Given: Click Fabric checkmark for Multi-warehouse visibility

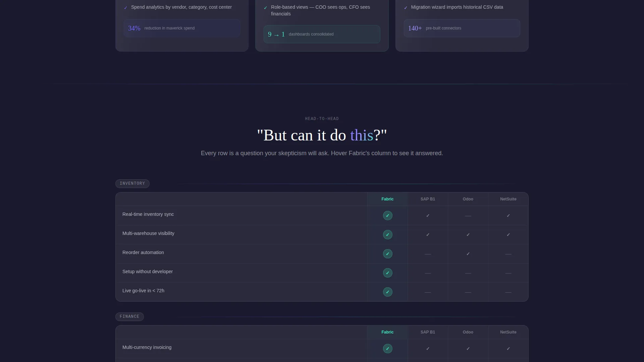Looking at the screenshot, I should pos(387,235).
